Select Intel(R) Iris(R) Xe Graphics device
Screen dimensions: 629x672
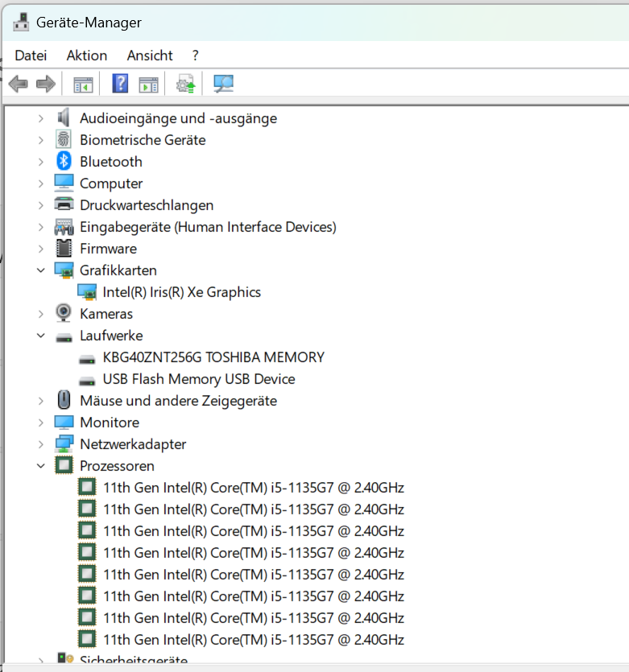point(181,292)
